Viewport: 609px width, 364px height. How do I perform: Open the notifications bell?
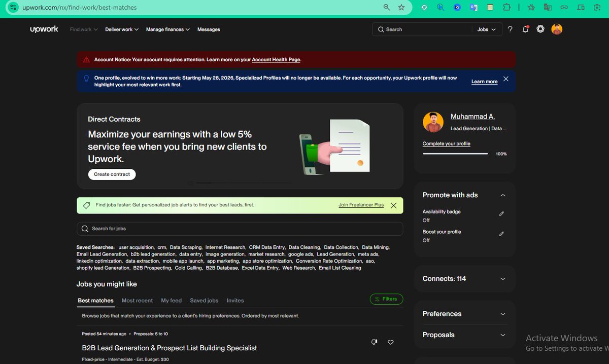[525, 29]
